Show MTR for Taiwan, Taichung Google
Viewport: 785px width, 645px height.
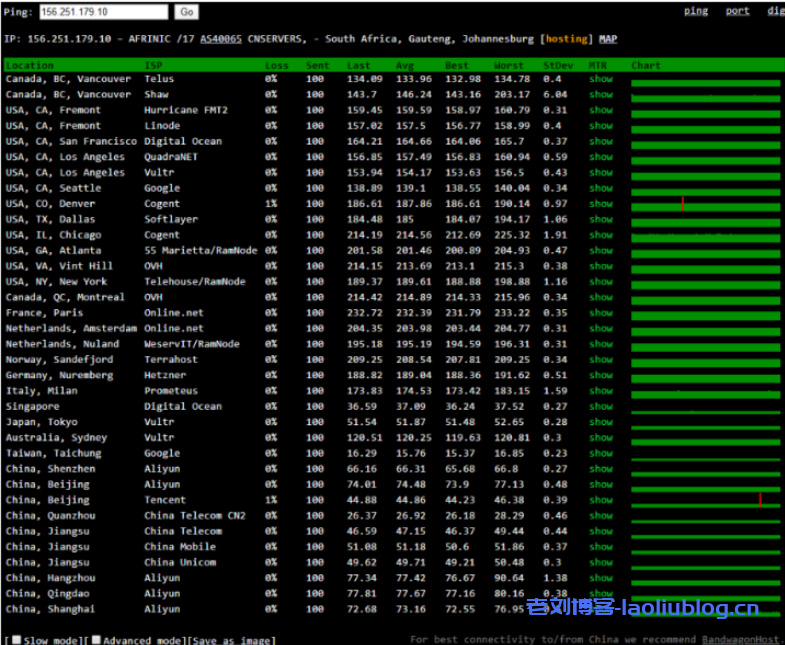tap(600, 453)
